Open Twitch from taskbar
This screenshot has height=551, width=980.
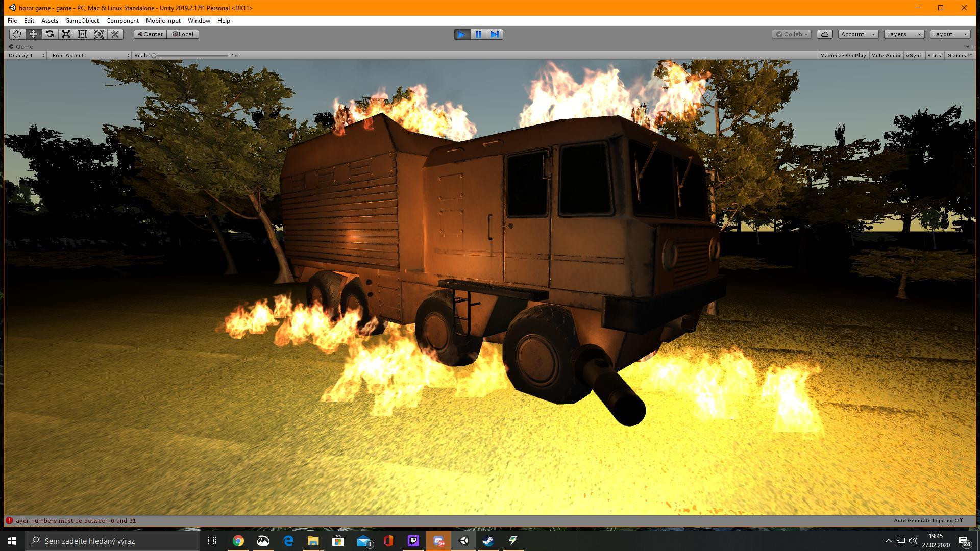[413, 541]
